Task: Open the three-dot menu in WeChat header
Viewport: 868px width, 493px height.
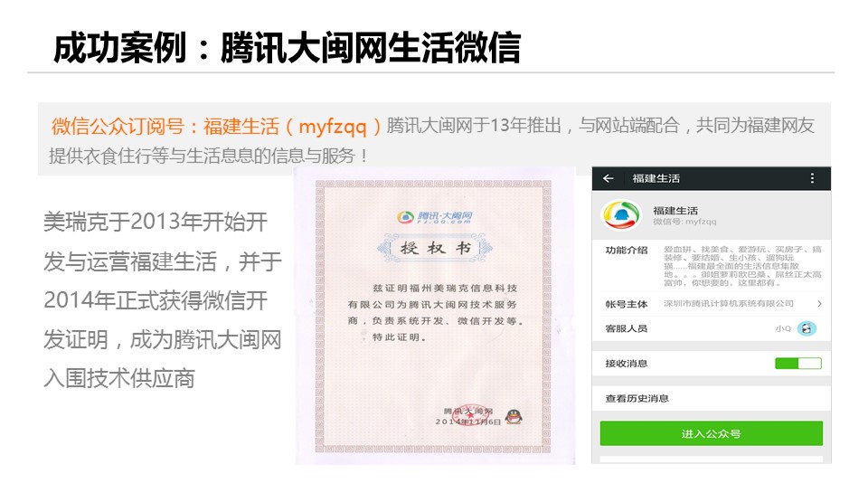Action: point(812,178)
